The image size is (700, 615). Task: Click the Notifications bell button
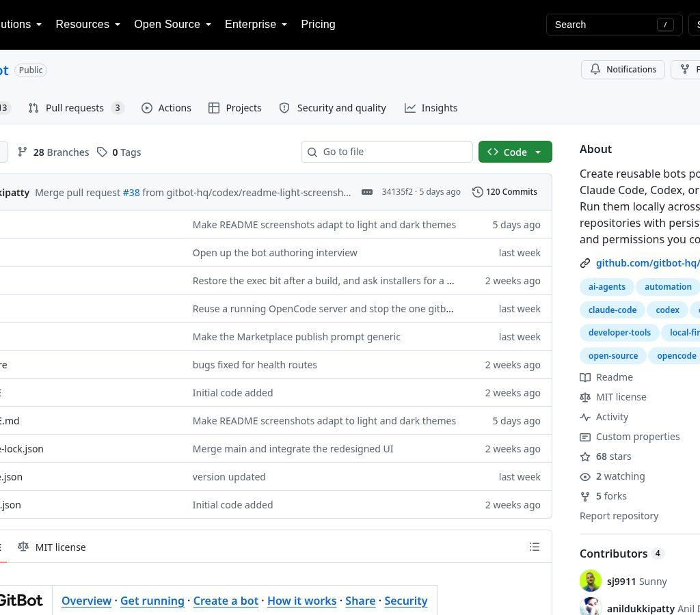(623, 70)
